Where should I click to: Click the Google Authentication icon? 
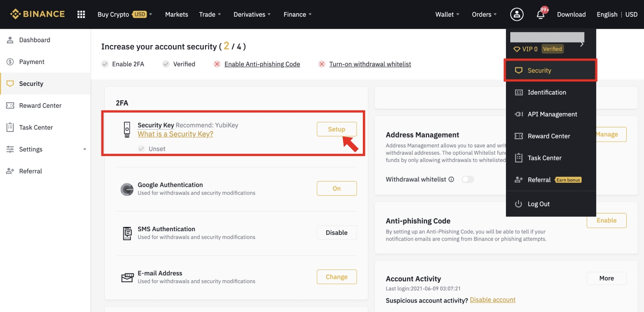127,189
